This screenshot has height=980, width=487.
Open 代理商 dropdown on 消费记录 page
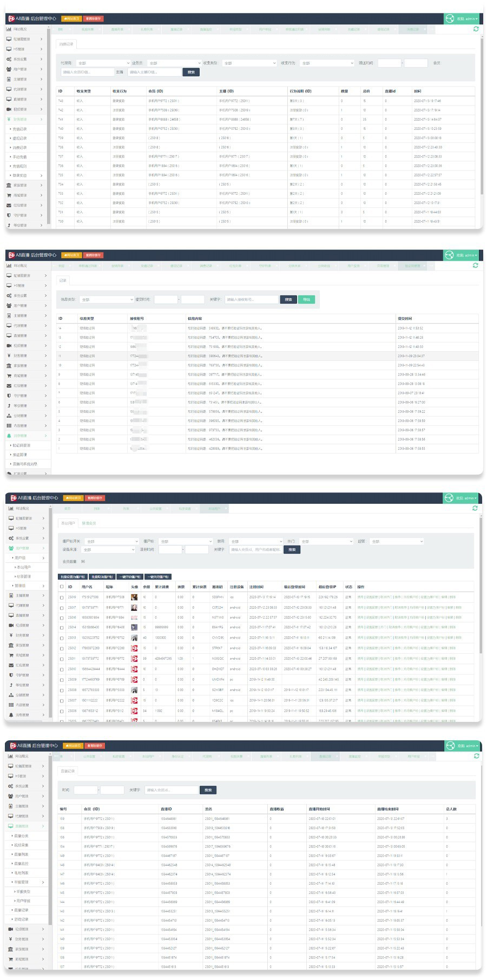pos(103,63)
